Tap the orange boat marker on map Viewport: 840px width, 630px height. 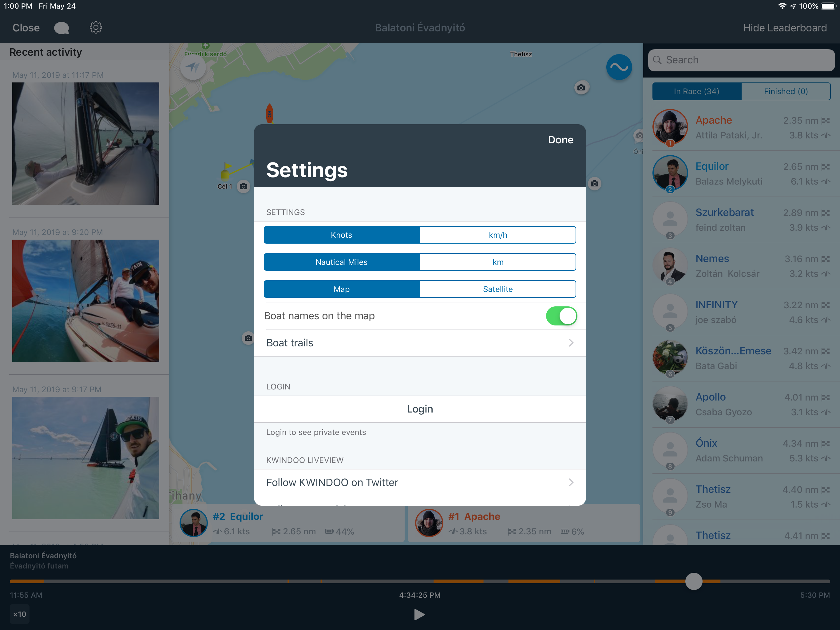[x=270, y=113]
